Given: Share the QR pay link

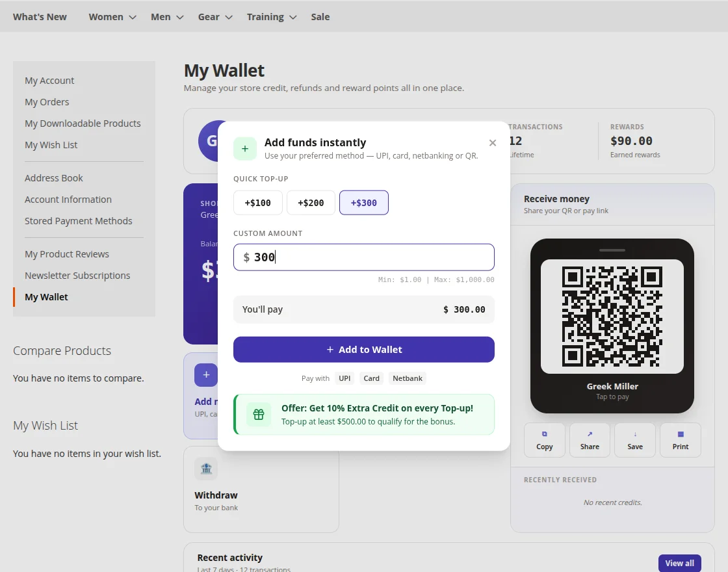Looking at the screenshot, I should click(590, 440).
